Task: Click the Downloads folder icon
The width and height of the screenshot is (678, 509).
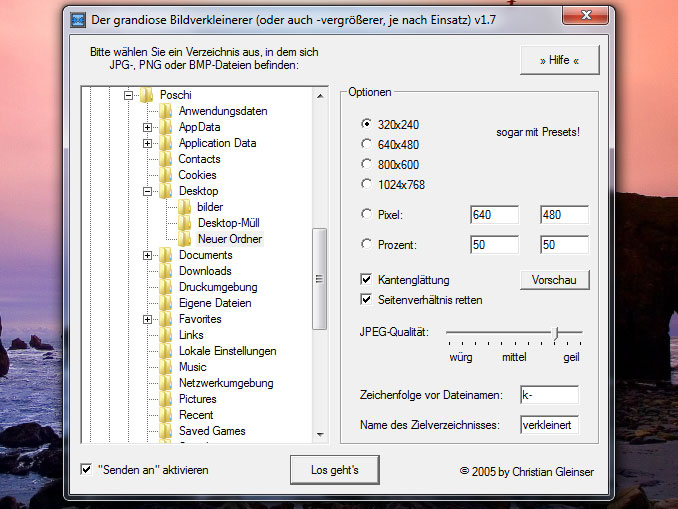Action: (166, 271)
